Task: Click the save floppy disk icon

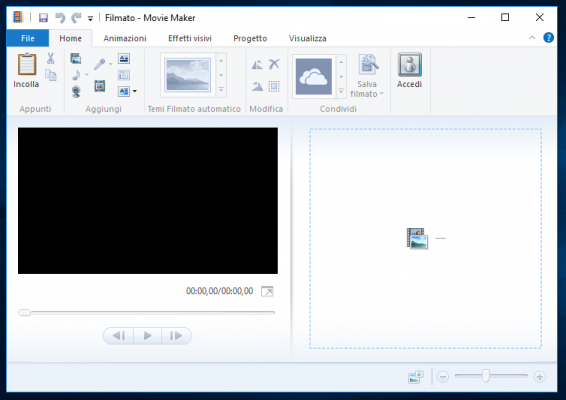Action: [x=43, y=17]
